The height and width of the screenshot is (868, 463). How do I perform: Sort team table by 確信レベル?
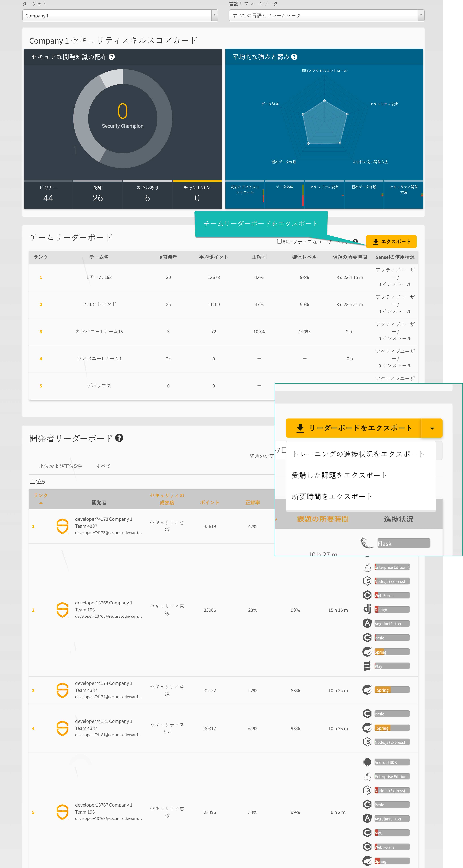(304, 257)
